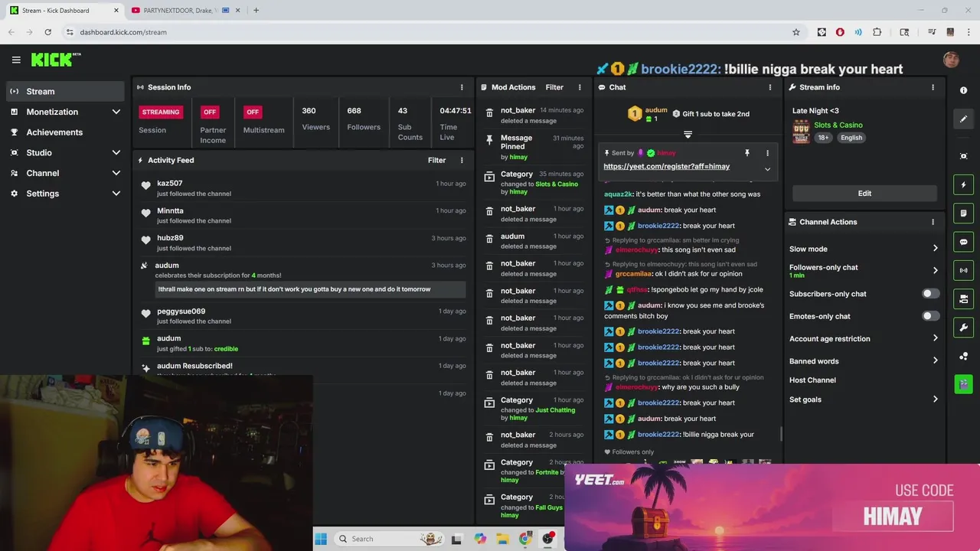
Task: Click the address bar URL
Action: coord(123,32)
